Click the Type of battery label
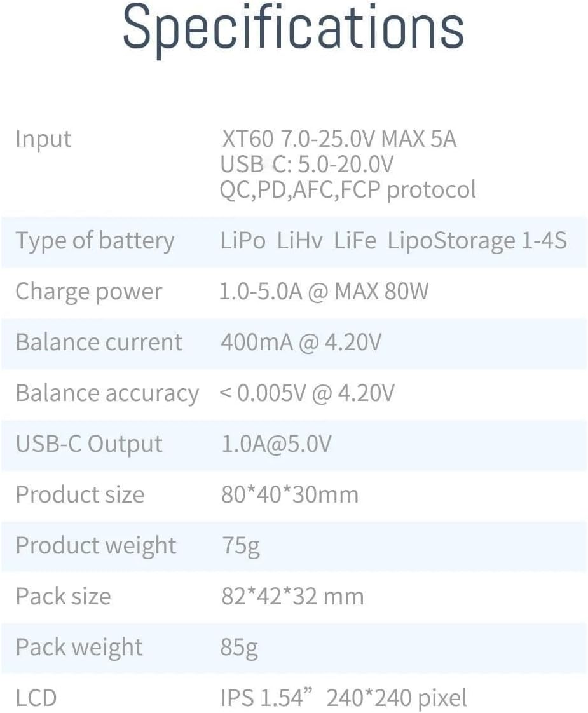 pos(95,241)
